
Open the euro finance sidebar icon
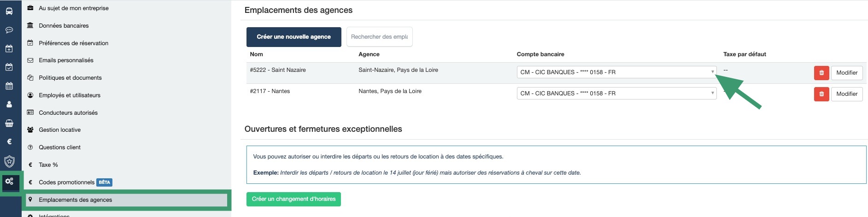pyautogui.click(x=9, y=141)
